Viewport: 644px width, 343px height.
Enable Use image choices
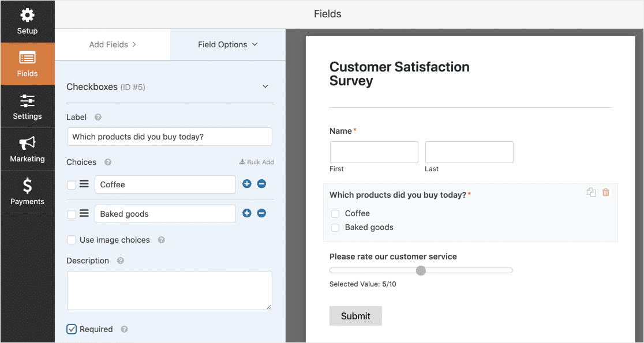point(72,240)
